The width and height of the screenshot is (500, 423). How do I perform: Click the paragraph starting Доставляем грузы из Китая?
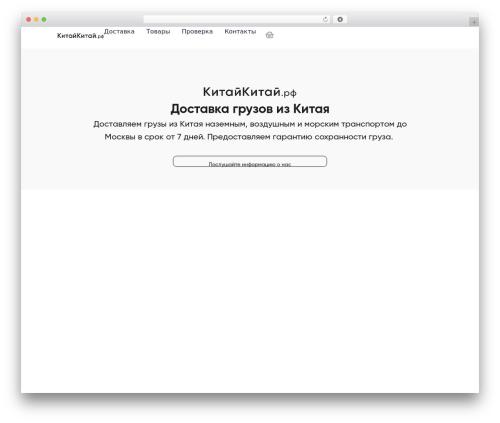(x=250, y=130)
